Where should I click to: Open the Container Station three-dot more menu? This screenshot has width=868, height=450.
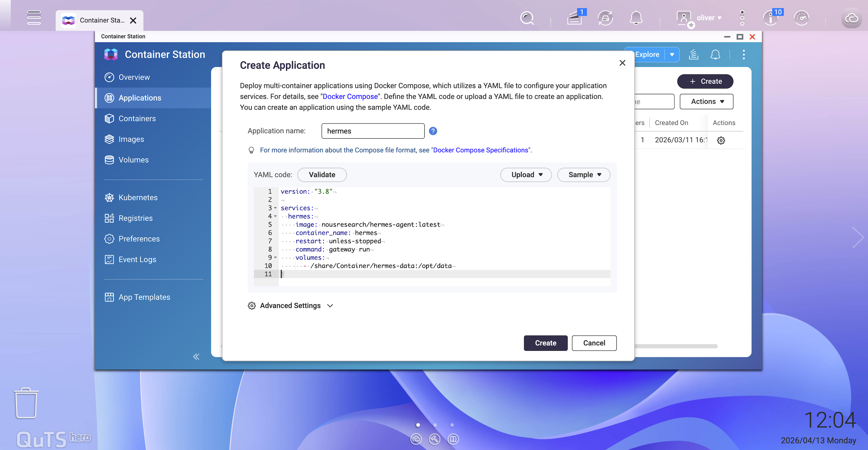tap(744, 55)
